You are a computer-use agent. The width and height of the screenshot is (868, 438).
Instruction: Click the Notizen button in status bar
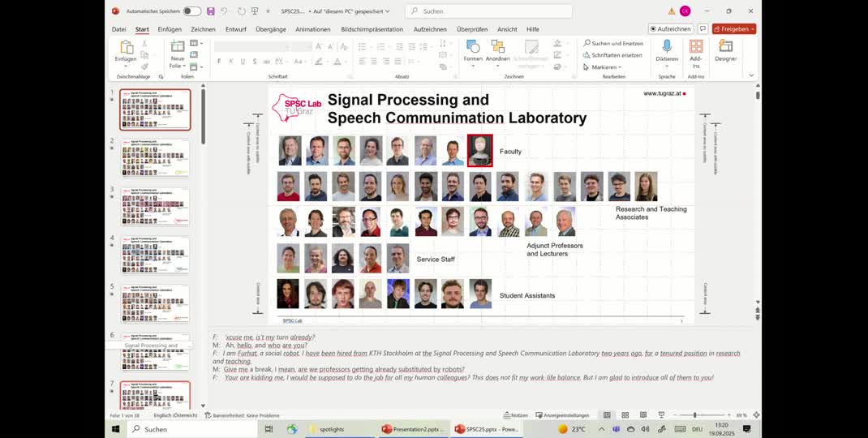pyautogui.click(x=515, y=415)
